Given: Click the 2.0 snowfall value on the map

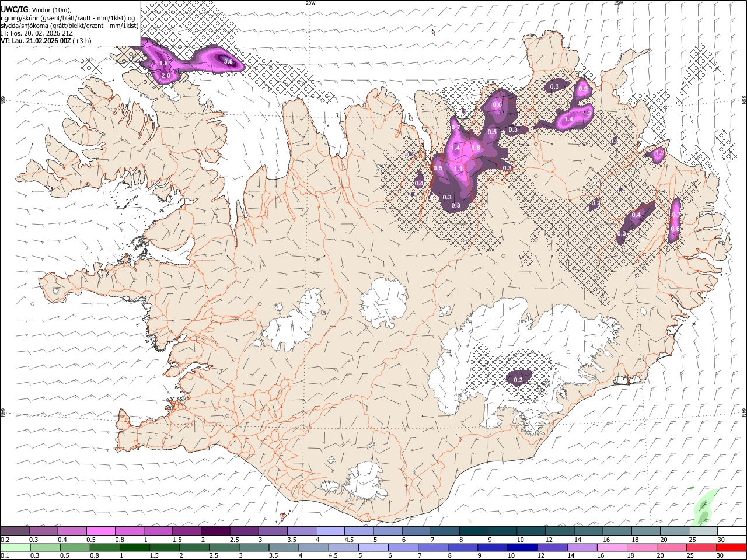Looking at the screenshot, I should [x=165, y=75].
